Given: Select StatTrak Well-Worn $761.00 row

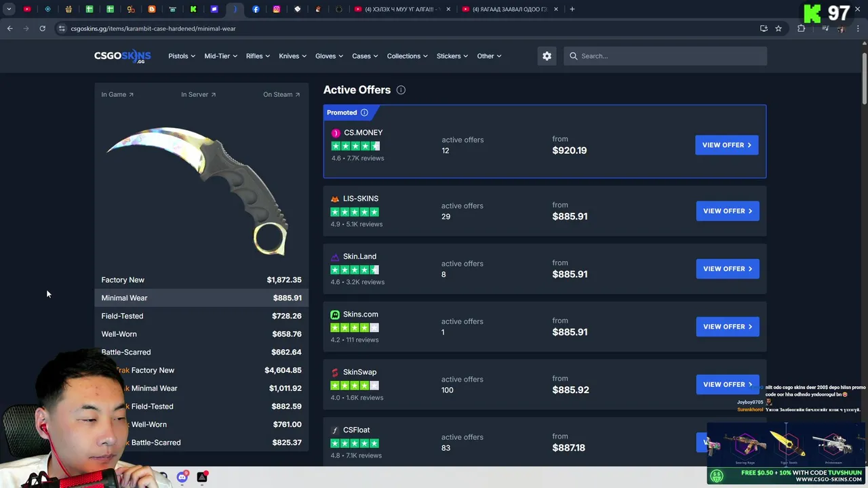Looking at the screenshot, I should [x=201, y=424].
